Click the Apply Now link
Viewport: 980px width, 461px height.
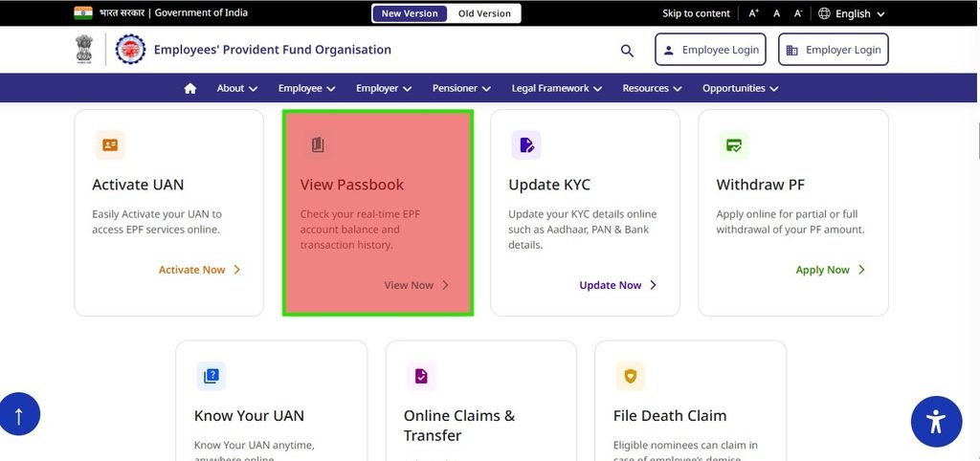(x=831, y=270)
